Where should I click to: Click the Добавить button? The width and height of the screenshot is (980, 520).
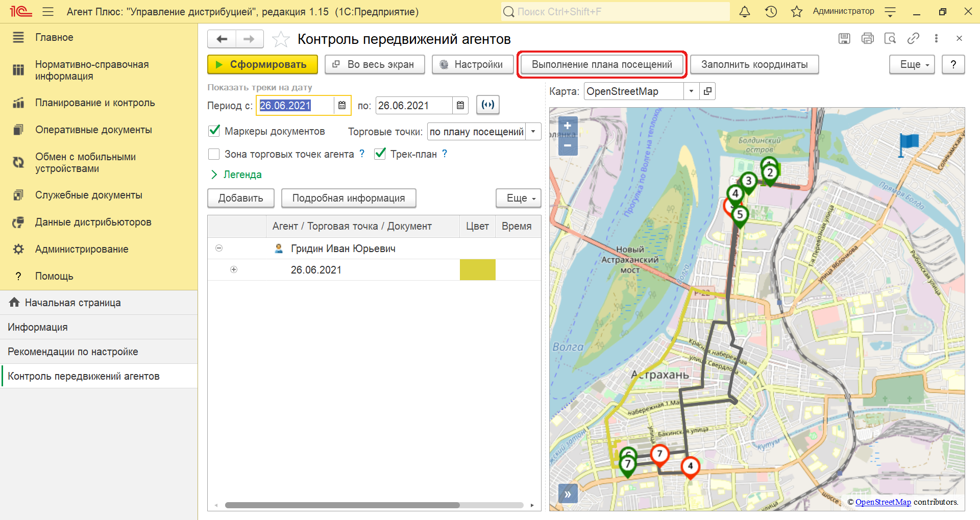[x=241, y=198]
